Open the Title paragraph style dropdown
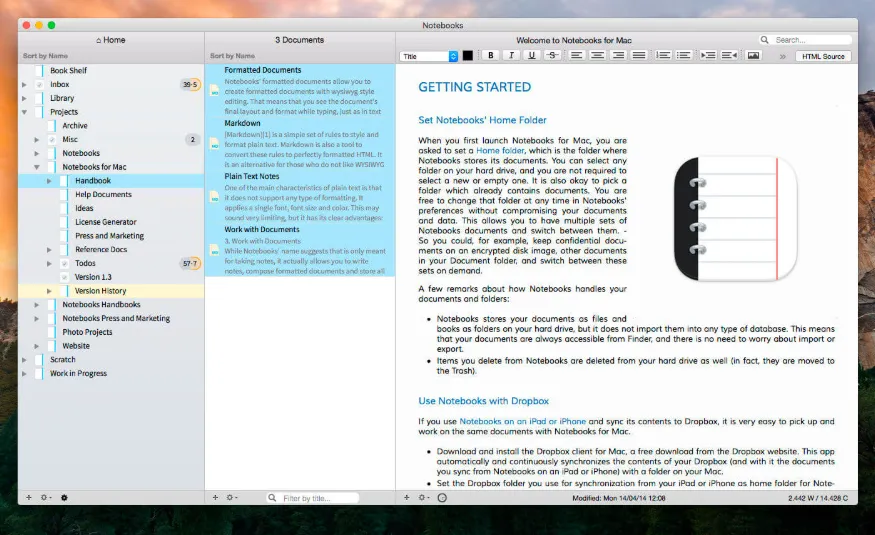This screenshot has height=535, width=875. pyautogui.click(x=429, y=56)
